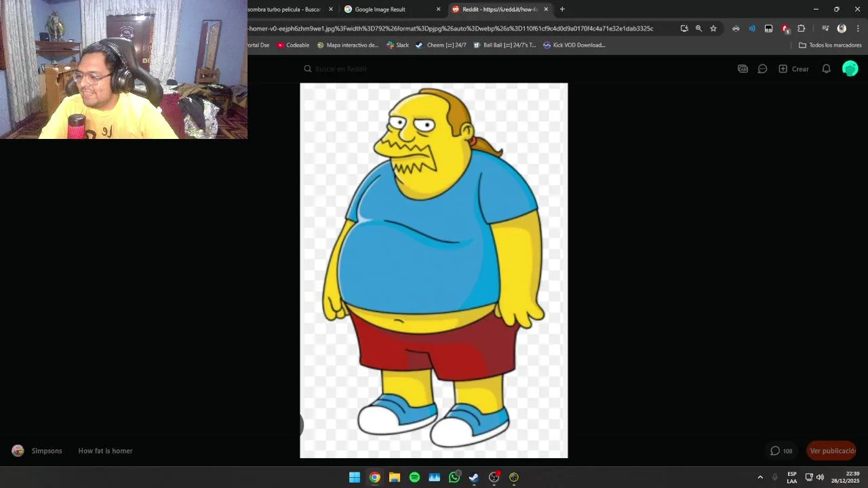Click the microphone tray icon

[775, 477]
